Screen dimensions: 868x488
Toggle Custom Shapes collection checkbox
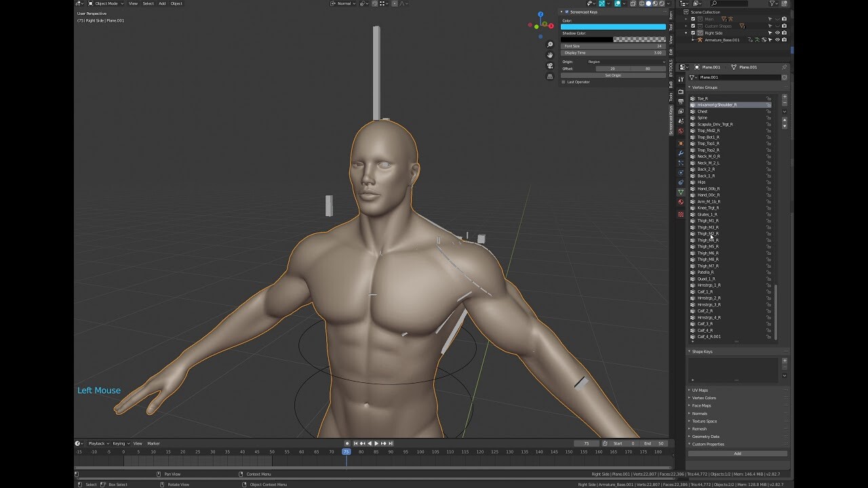click(693, 26)
